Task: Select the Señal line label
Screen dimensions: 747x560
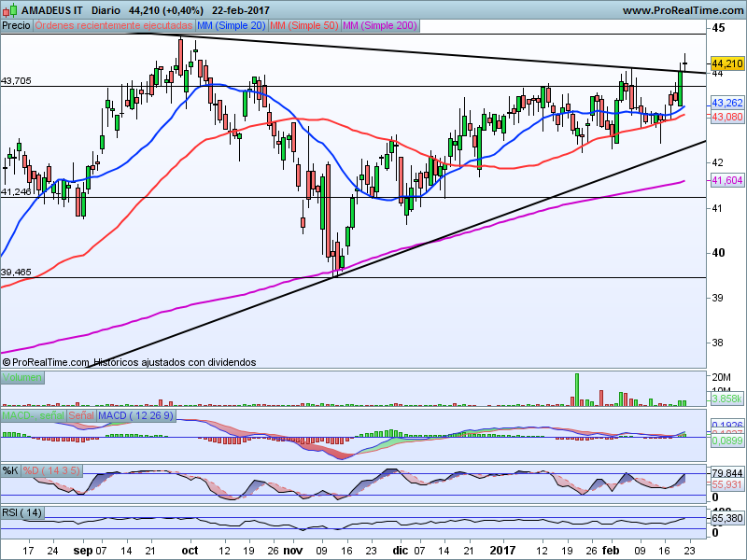Action: [81, 415]
